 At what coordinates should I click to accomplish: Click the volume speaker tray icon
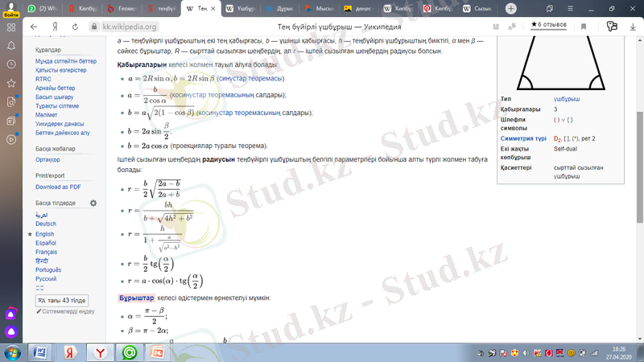tap(526, 353)
